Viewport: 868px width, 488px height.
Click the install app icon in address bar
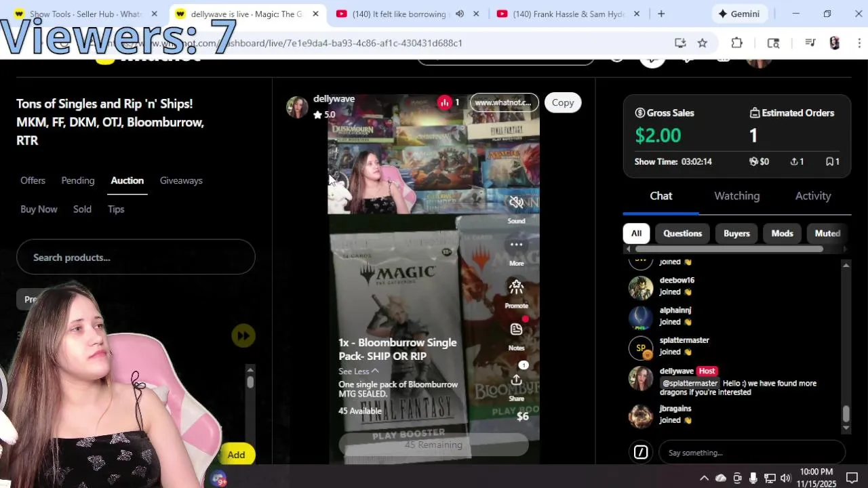click(680, 43)
